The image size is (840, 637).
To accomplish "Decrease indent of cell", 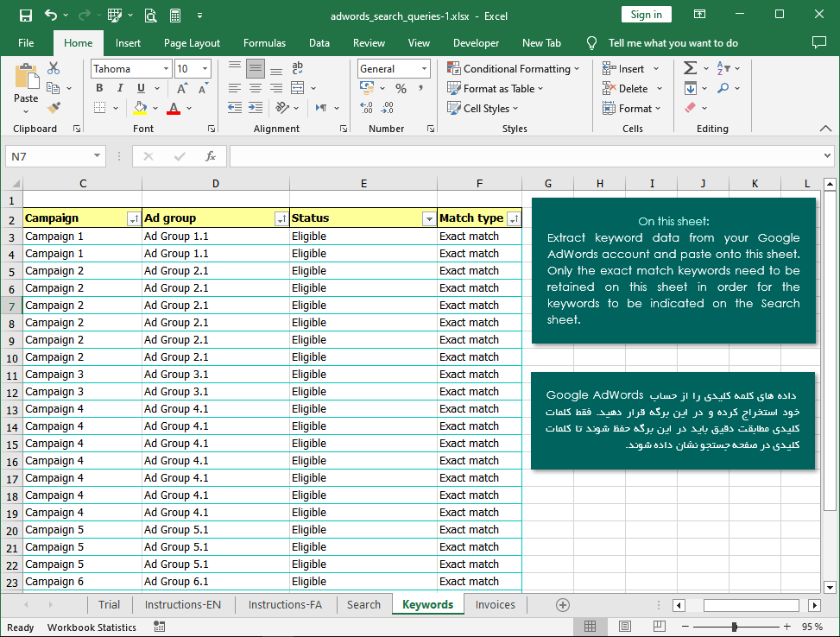I will coord(235,108).
